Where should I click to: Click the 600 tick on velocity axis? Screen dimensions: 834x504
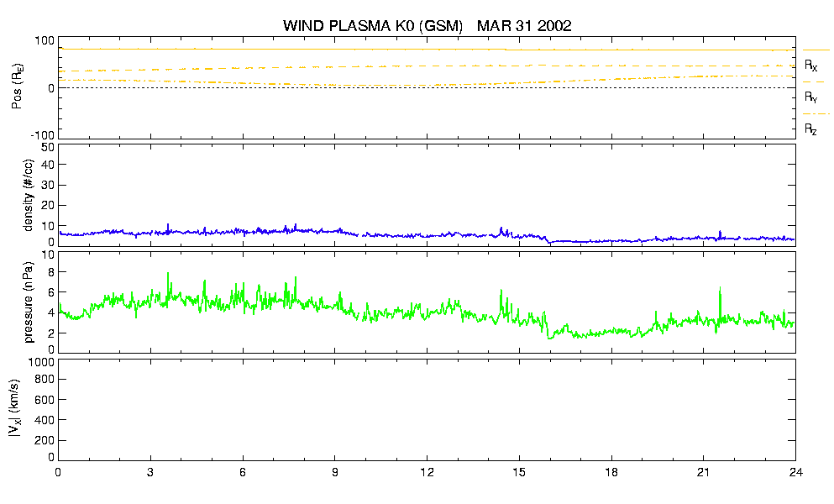(45, 400)
